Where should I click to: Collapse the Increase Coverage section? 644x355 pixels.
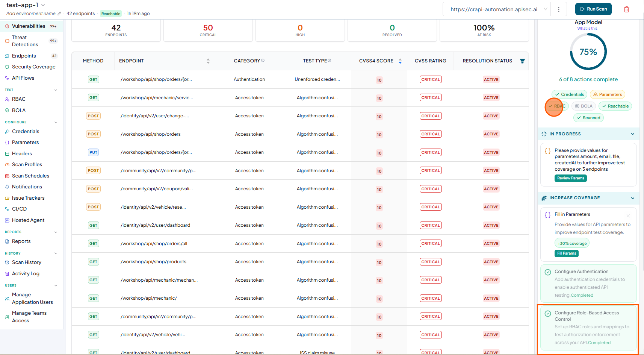[x=633, y=198]
